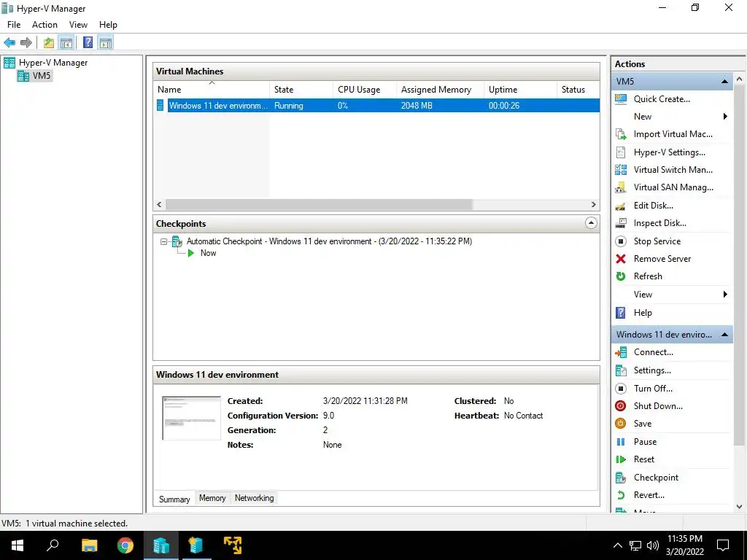747x560 pixels.
Task: Open the View menu in menu bar
Action: [78, 25]
